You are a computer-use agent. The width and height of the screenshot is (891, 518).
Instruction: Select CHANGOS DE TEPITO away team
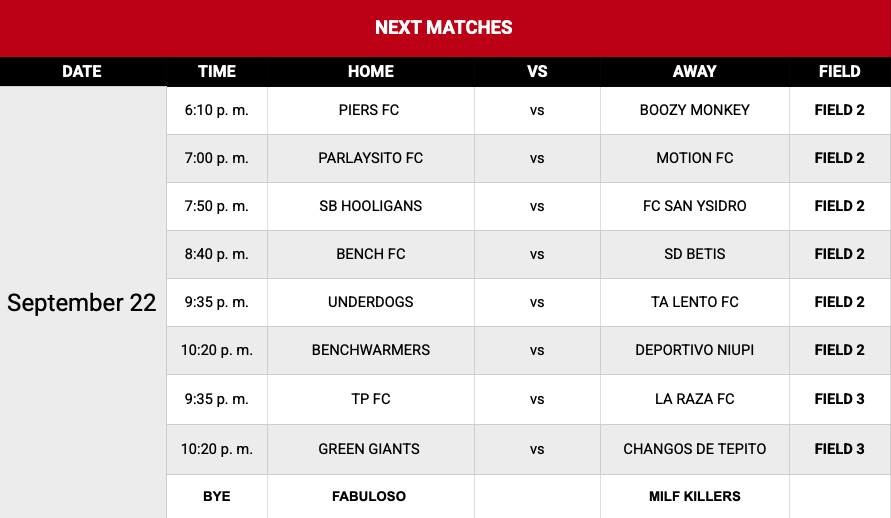pyautogui.click(x=694, y=449)
